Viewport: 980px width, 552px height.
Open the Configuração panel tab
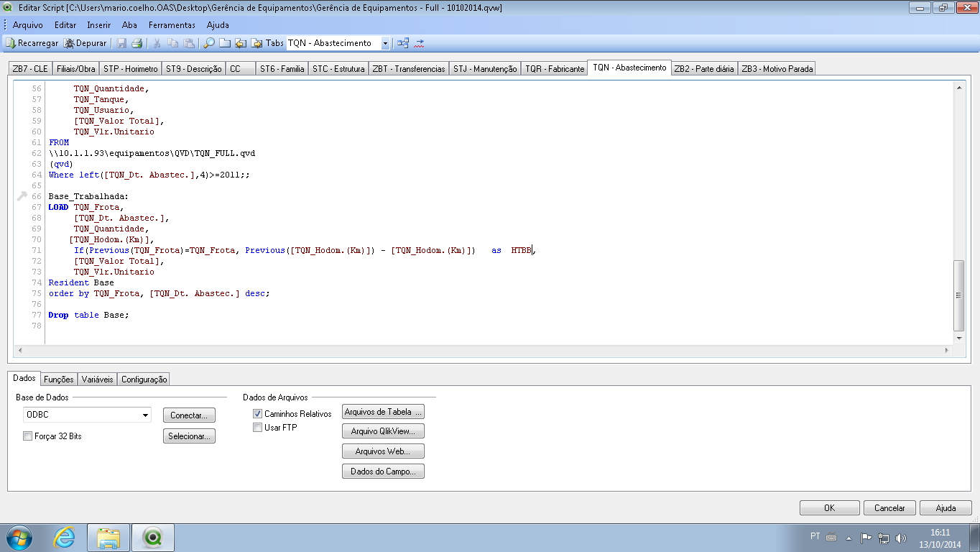[x=144, y=379]
